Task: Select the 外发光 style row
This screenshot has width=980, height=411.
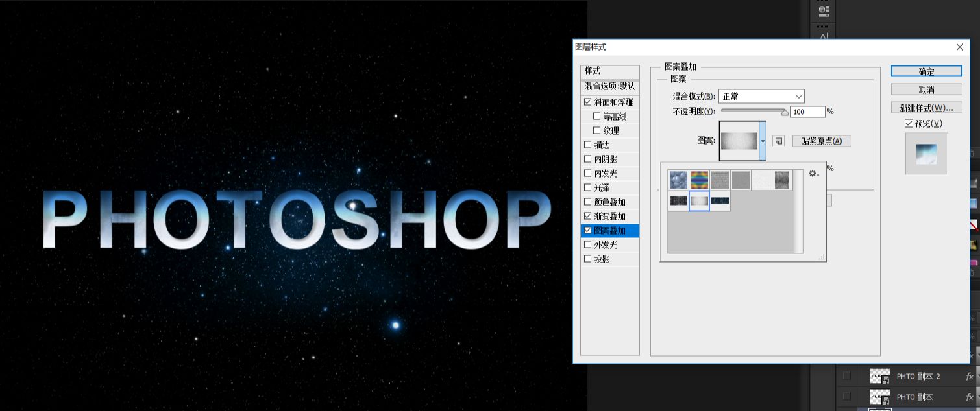Action: pyautogui.click(x=610, y=245)
